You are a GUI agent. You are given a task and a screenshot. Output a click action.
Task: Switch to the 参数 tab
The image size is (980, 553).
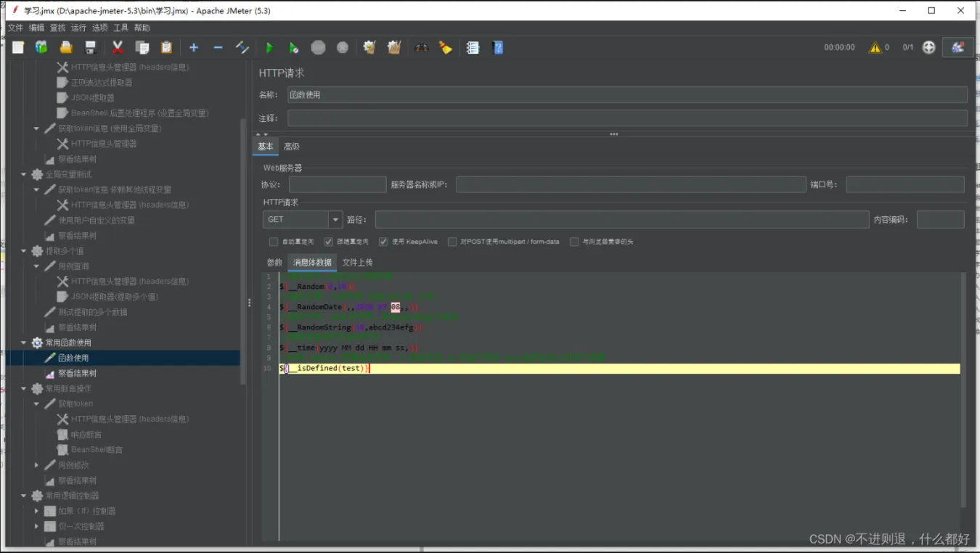tap(274, 263)
